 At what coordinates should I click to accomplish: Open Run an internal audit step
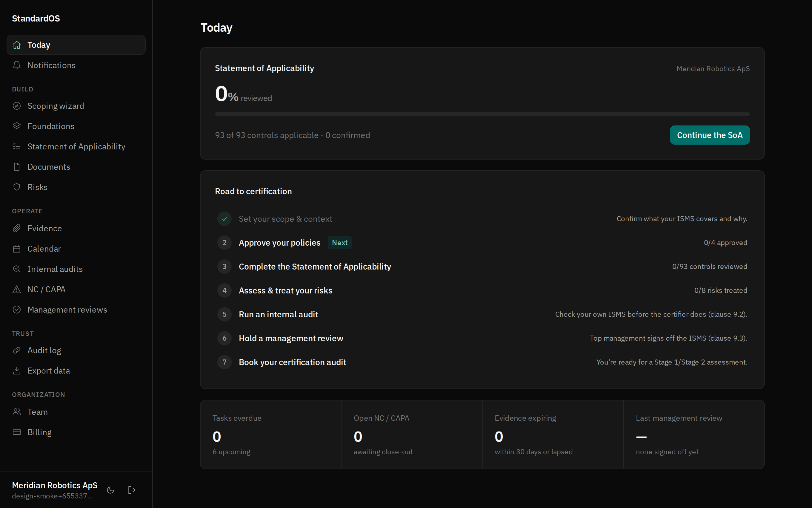coord(482,314)
